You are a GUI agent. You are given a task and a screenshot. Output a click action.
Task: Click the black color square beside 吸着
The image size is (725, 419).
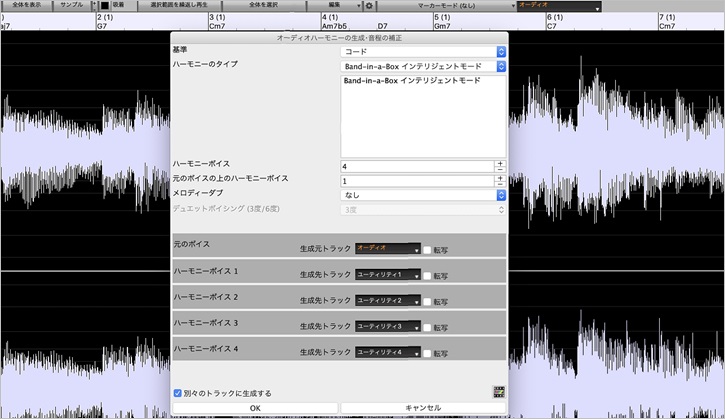(x=105, y=6)
